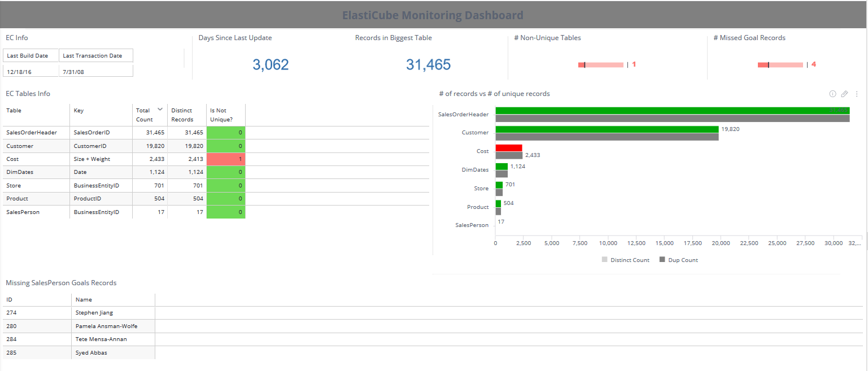Click the pencil edit icon on the chart widget
Image resolution: width=868 pixels, height=371 pixels.
pyautogui.click(x=844, y=94)
